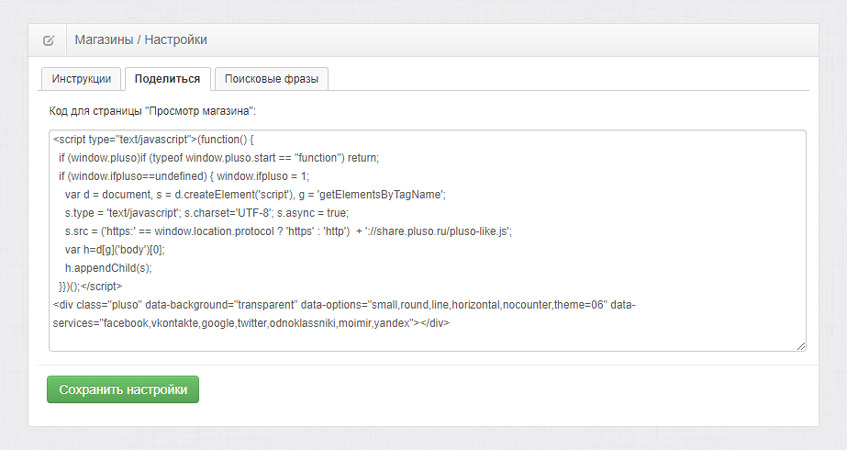Select the Поделиться tab

tap(167, 79)
